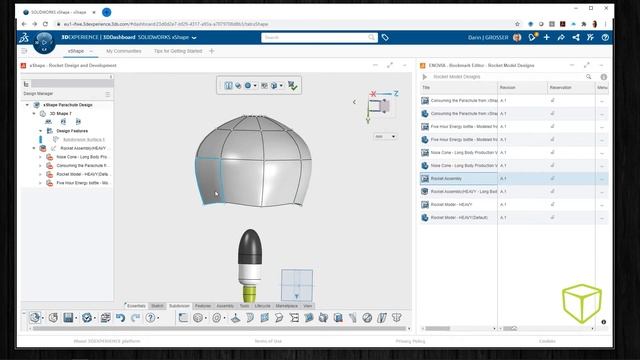Open the Design Manager hamburger menu
Viewport: 640px width, 360px height.
tap(108, 94)
